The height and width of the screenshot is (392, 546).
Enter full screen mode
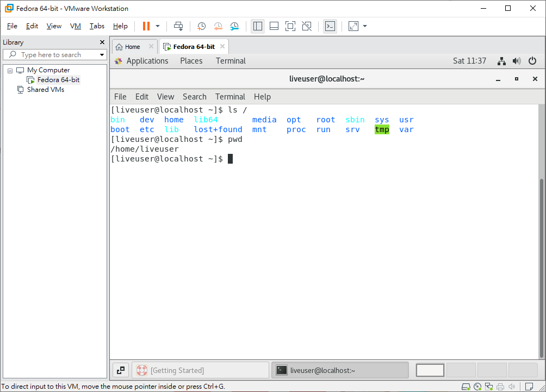pos(290,26)
